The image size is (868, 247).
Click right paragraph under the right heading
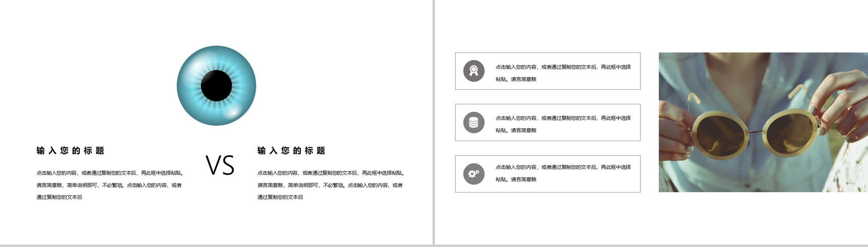point(331,185)
